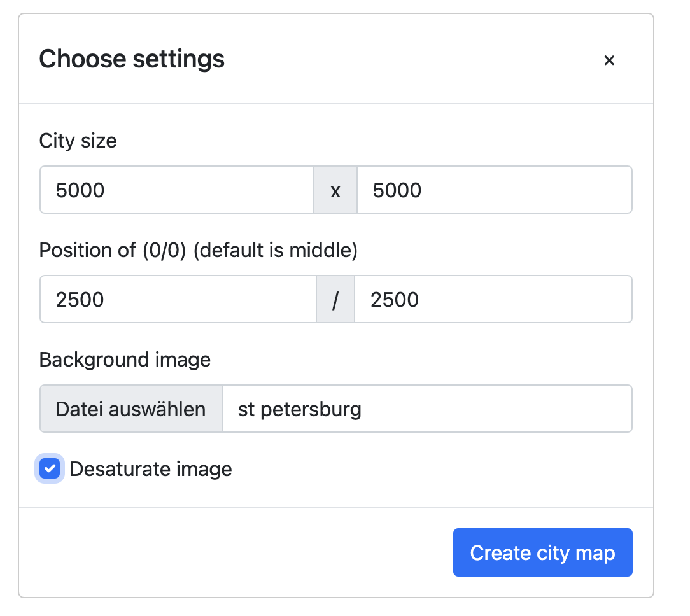The height and width of the screenshot is (616, 690).
Task: Click the st petersburg file name field
Action: [x=426, y=409]
